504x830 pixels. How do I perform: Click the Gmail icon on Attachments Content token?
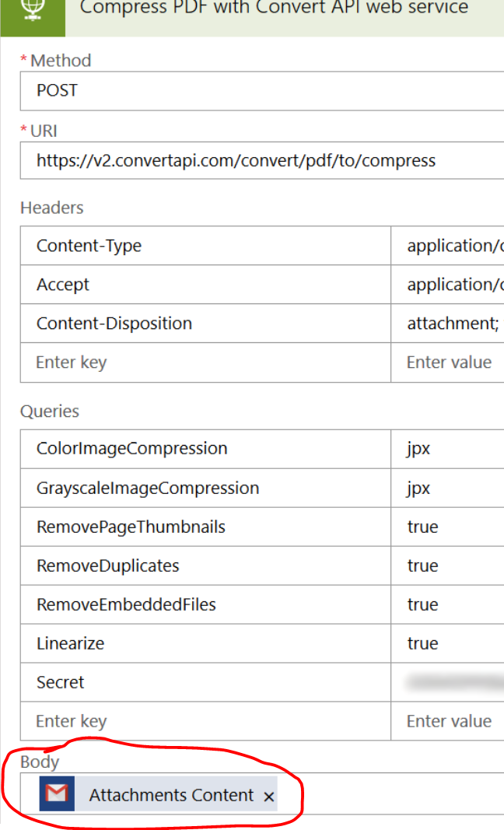(x=56, y=795)
